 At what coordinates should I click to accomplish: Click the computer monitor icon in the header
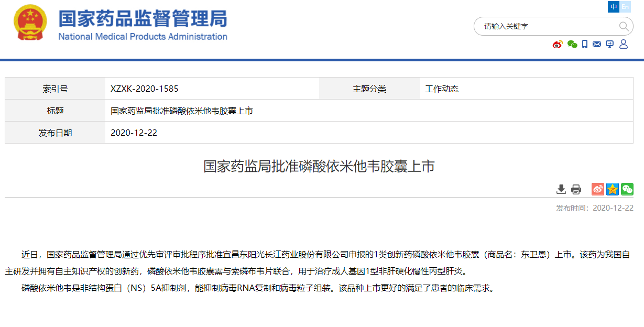point(609,45)
